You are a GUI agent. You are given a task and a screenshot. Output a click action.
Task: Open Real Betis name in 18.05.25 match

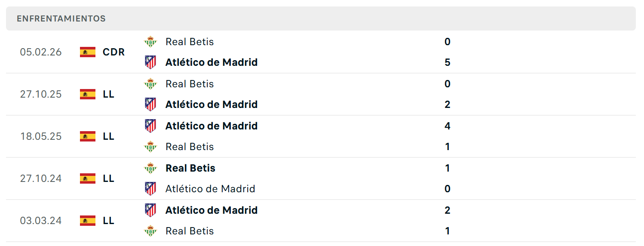pos(190,147)
